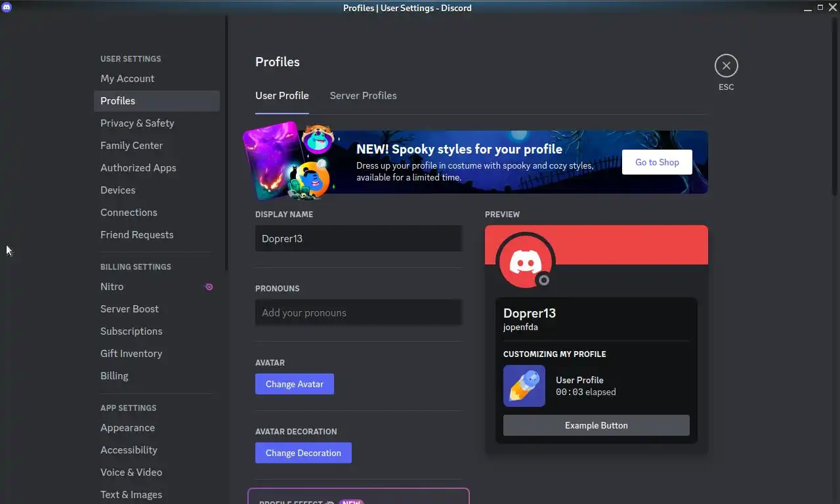Click the settings sidebar scrollbar
This screenshot has width=840, height=504.
click(x=226, y=144)
